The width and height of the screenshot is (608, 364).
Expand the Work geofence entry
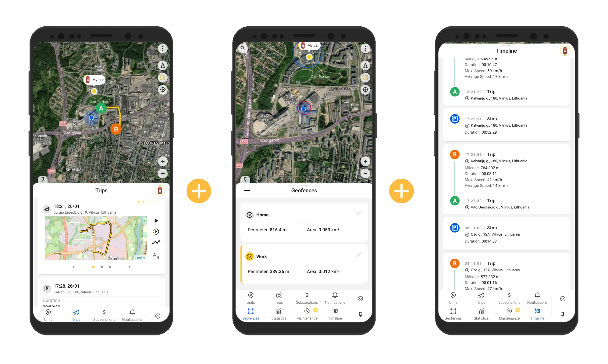(x=304, y=256)
